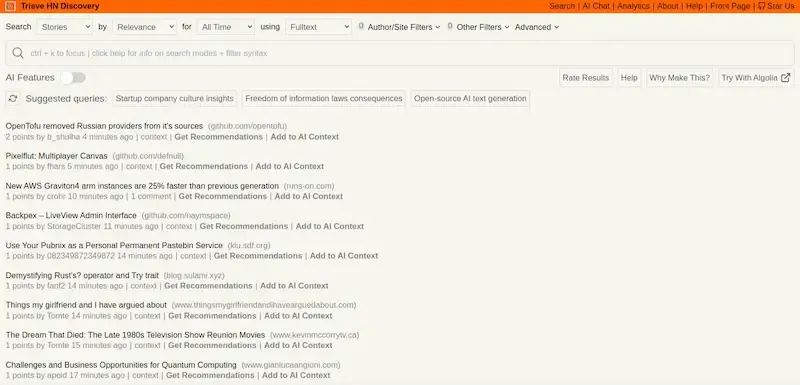Viewport: 800px width, 385px height.
Task: Expand Author/Site Filters
Action: coord(404,27)
